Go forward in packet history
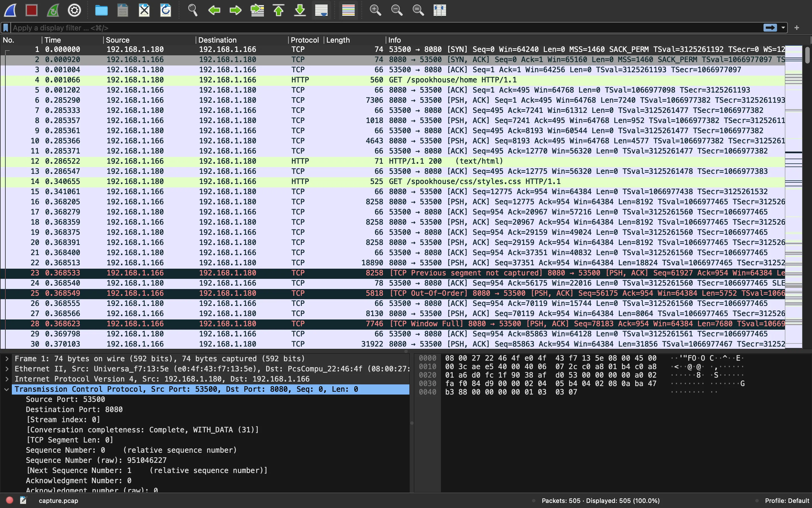Viewport: 812px width, 508px height. click(x=235, y=10)
